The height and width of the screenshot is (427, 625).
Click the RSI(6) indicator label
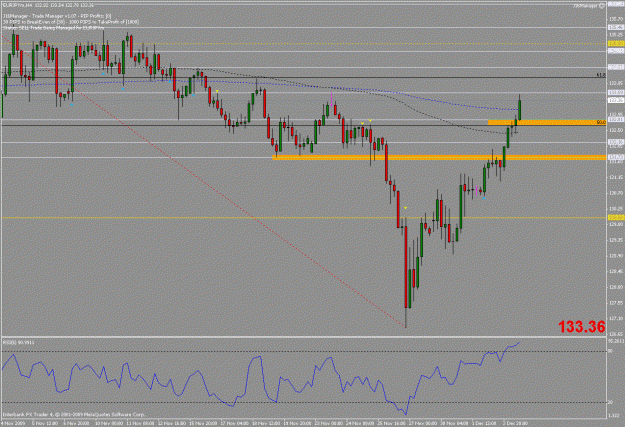(18, 342)
